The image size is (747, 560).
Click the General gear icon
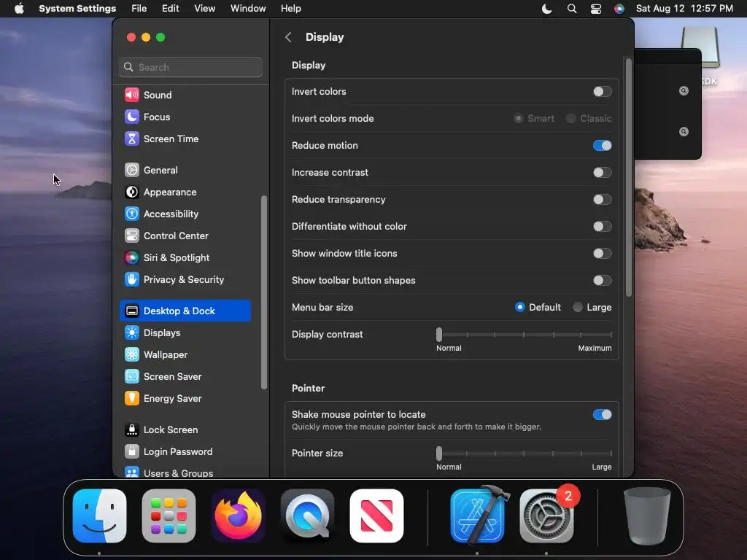click(131, 170)
